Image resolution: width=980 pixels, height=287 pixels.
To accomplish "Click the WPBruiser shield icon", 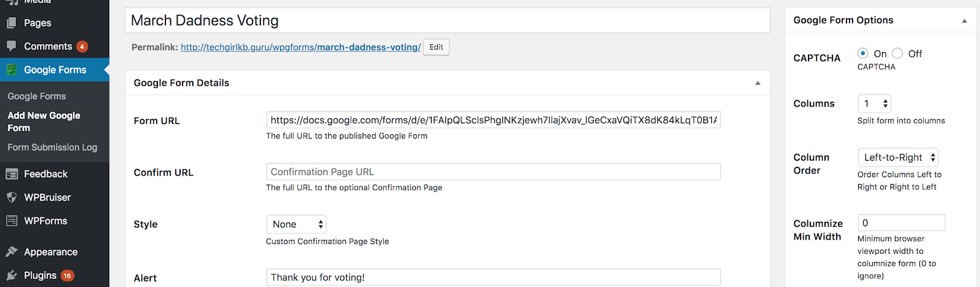I will coord(12,197).
